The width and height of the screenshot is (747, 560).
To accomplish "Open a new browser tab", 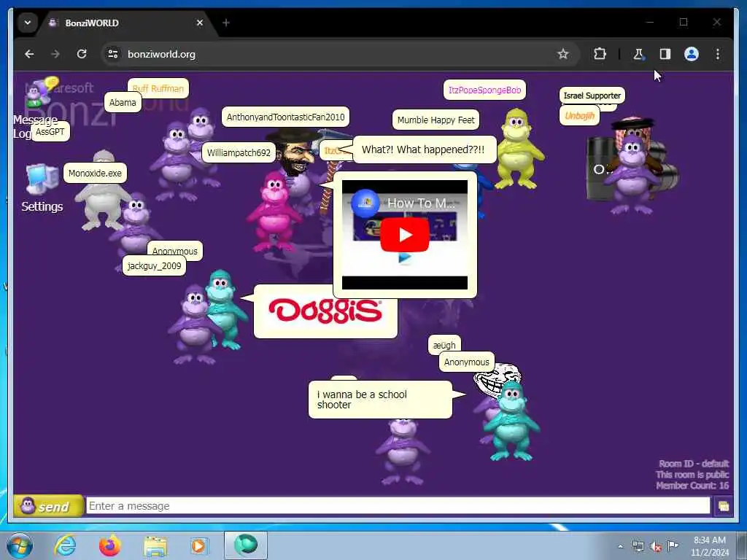I will pos(226,23).
